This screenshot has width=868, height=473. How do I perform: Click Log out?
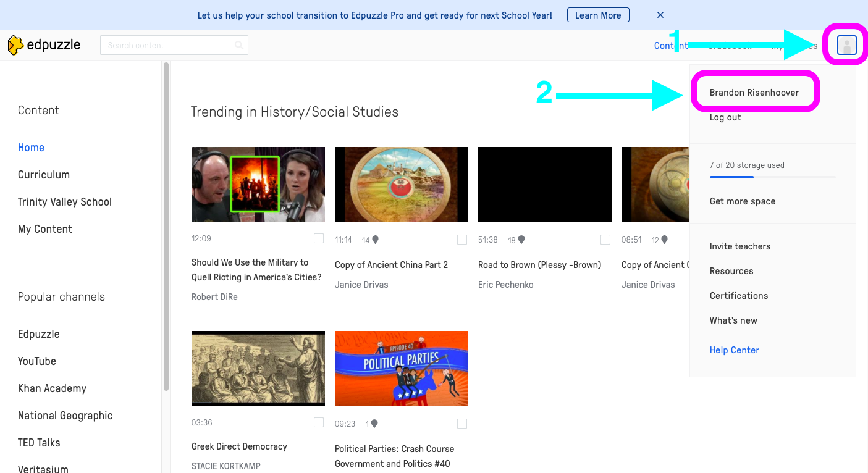click(x=725, y=117)
